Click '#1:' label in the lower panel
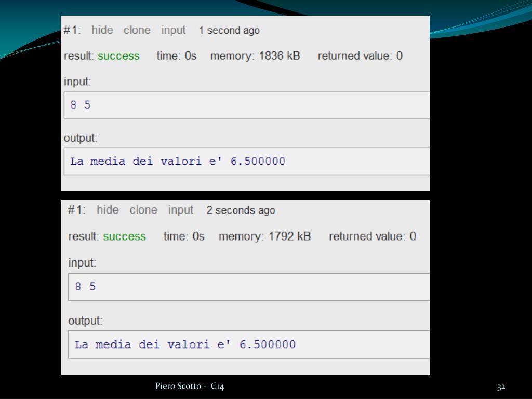Viewport: 532px width, 399px height. pos(77,210)
